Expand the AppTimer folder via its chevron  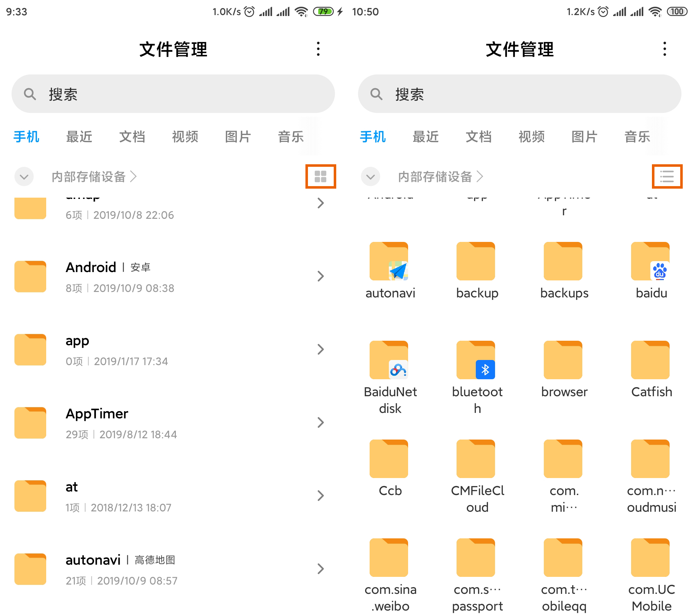coord(321,423)
